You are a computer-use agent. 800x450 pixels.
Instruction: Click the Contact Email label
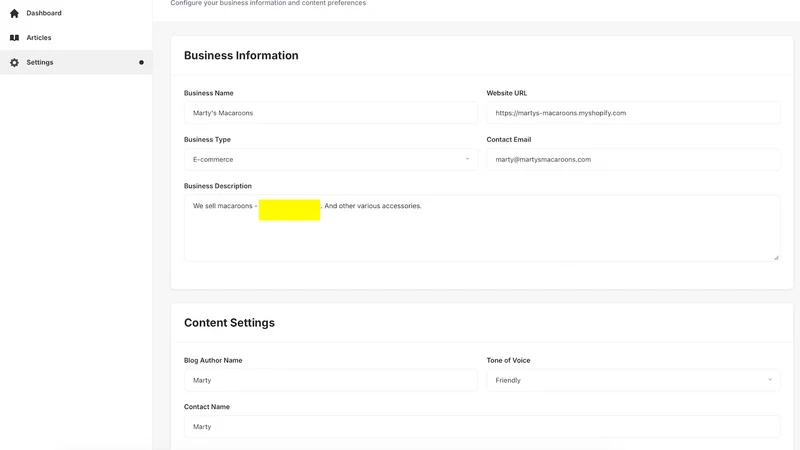509,139
